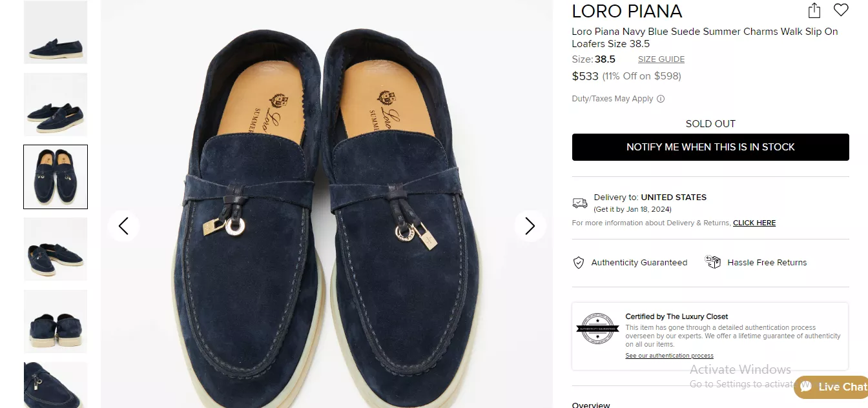Open the Live Chat widget
The height and width of the screenshot is (408, 868).
[833, 387]
